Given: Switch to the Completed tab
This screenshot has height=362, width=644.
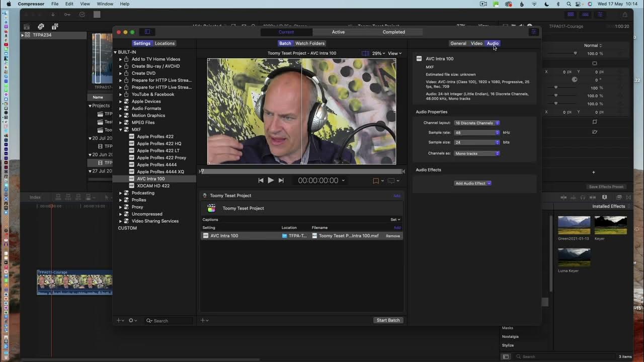Looking at the screenshot, I should tap(393, 32).
